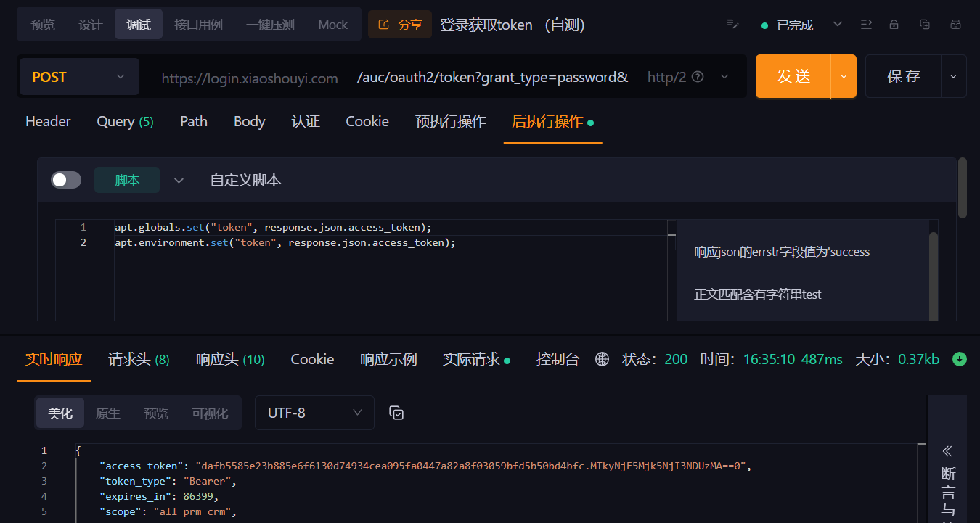This screenshot has height=523, width=980.
Task: Insert snippet 正文匹配含有字符串test
Action: tap(758, 295)
